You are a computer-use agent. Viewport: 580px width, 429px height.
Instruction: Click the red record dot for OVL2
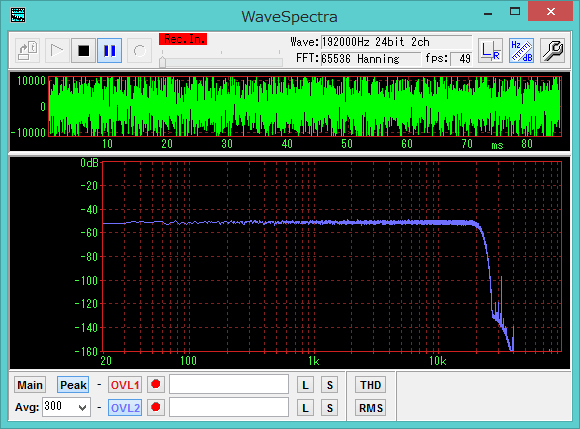pos(156,408)
